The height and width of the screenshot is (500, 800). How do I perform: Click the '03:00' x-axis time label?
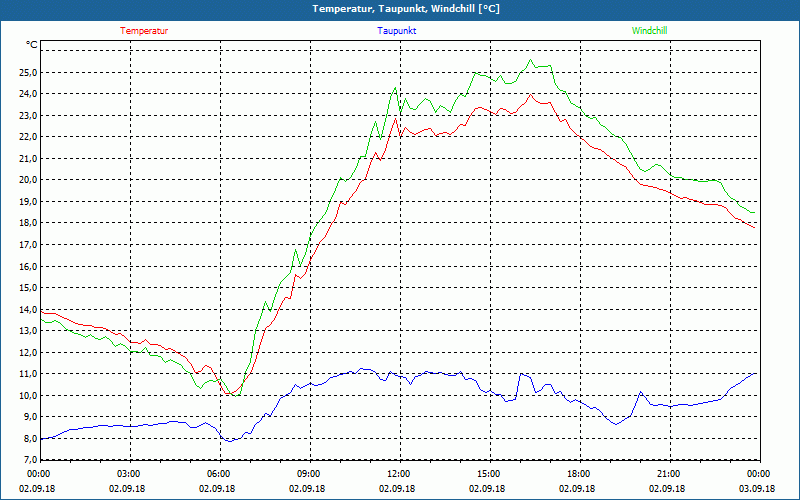click(127, 474)
